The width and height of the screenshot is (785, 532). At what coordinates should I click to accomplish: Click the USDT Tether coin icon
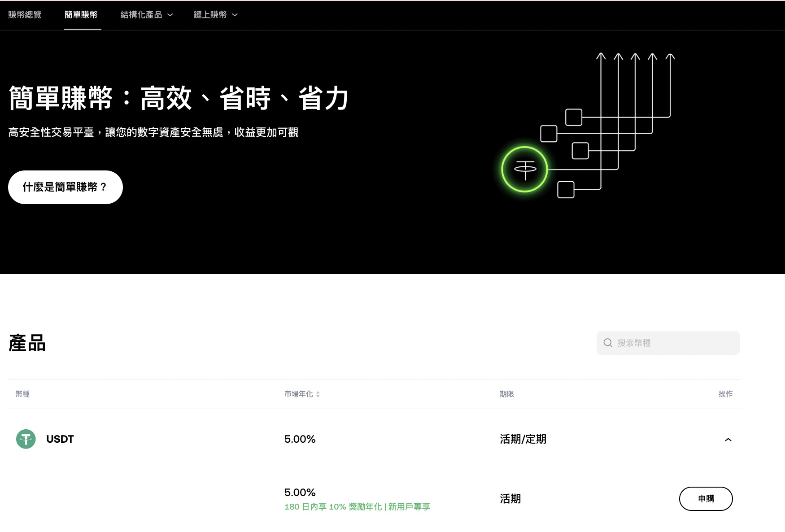(x=26, y=439)
